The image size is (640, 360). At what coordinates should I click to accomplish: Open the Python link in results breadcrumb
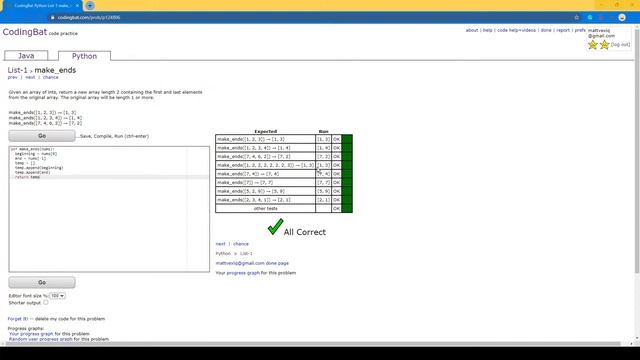click(223, 253)
